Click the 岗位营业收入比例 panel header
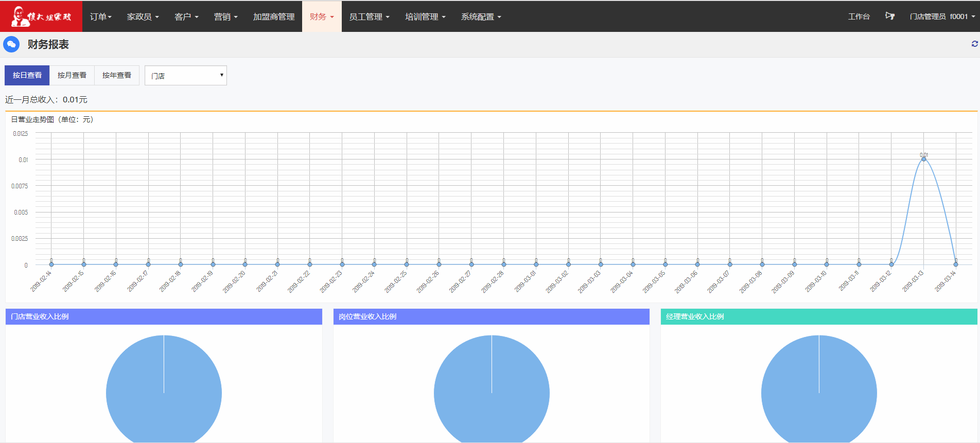Image resolution: width=980 pixels, height=443 pixels. coord(491,316)
